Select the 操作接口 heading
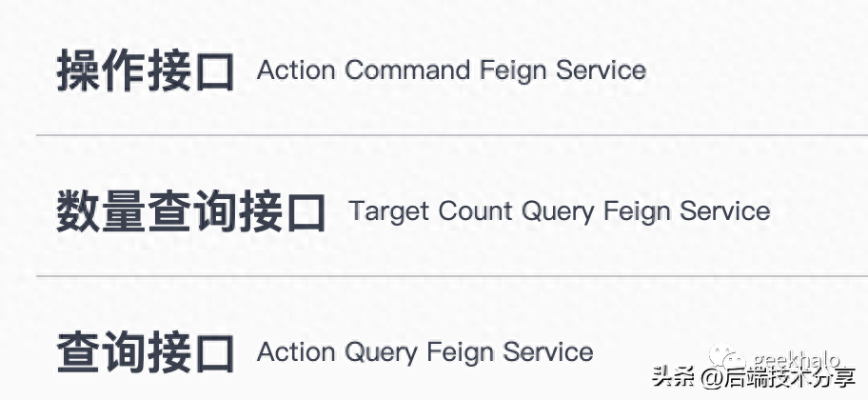This screenshot has height=400, width=868. [x=146, y=70]
